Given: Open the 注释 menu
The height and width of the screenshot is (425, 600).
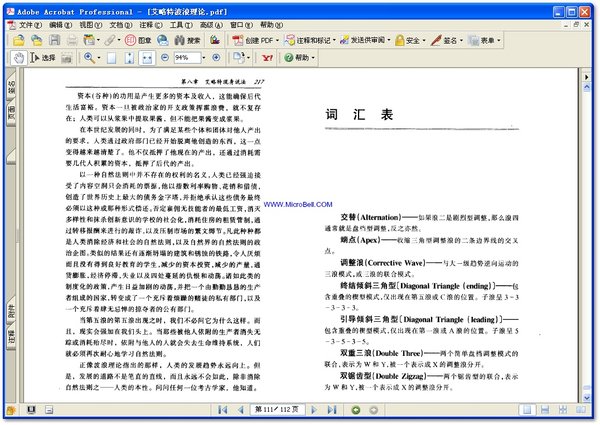Looking at the screenshot, I should (x=151, y=25).
